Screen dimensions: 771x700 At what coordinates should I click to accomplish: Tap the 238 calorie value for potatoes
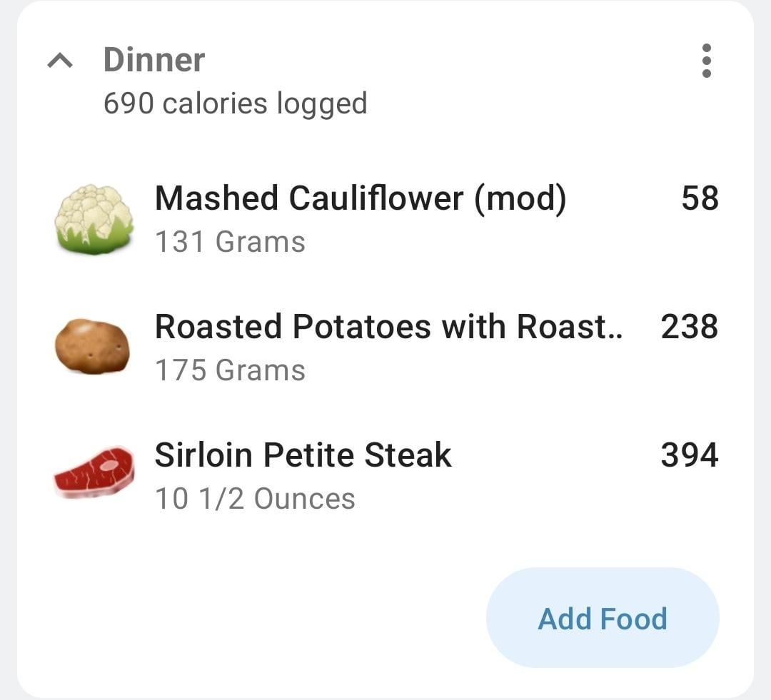689,327
